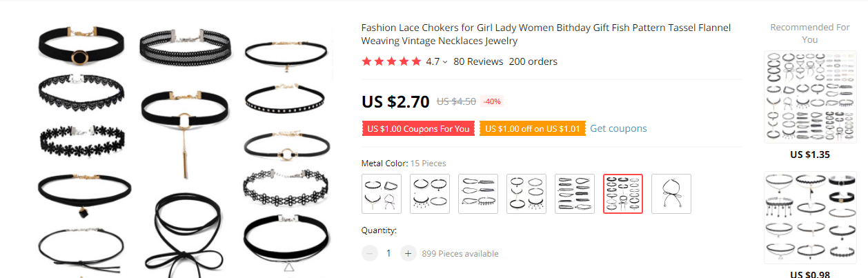The image size is (868, 278).
Task: Click the Get coupons link
Action: click(618, 128)
